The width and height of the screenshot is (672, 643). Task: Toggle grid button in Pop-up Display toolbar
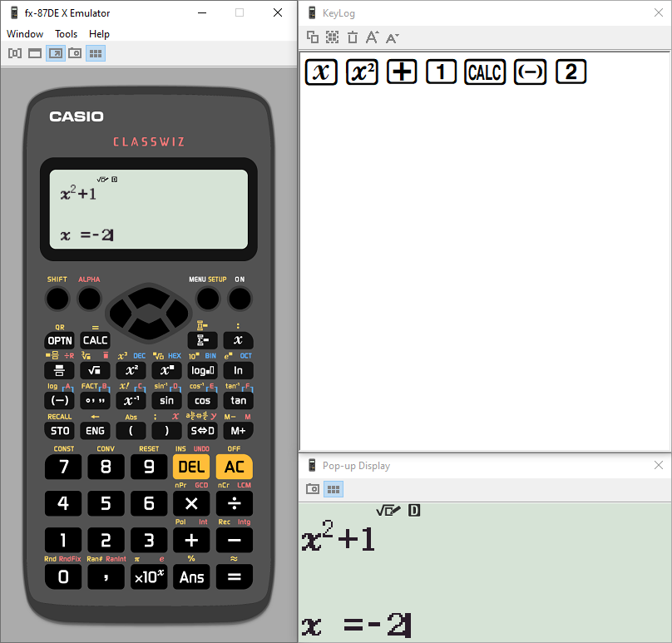click(334, 489)
